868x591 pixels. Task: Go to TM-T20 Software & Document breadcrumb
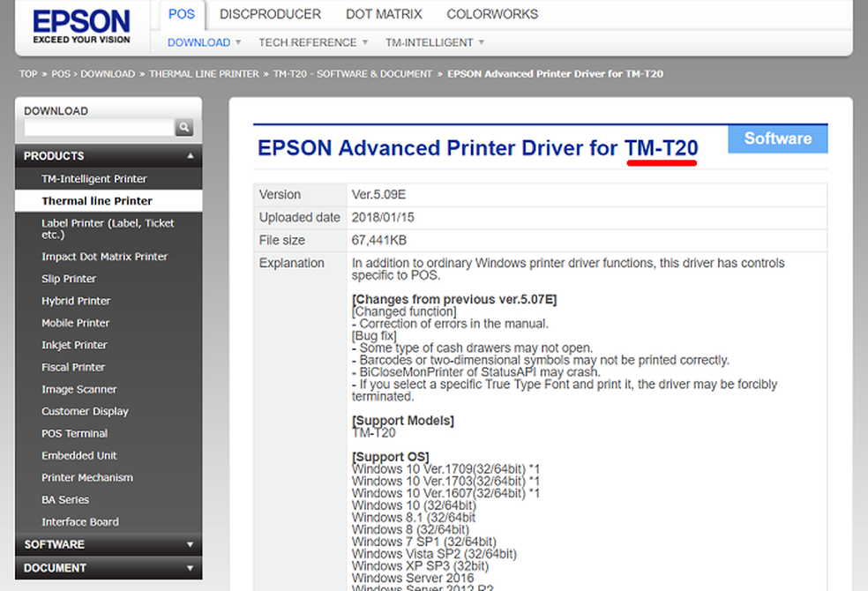coord(352,73)
